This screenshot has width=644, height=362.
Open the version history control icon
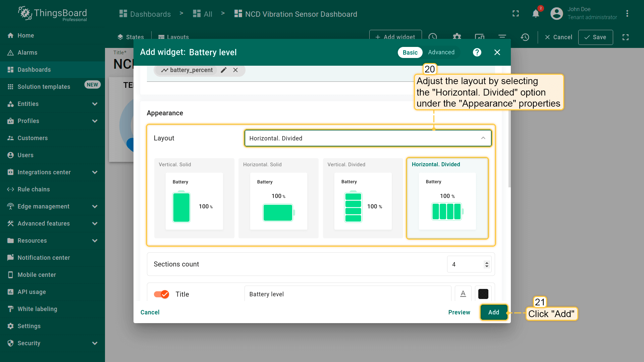point(525,37)
